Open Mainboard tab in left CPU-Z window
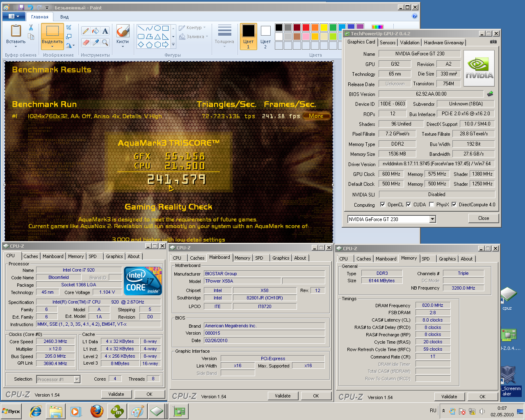 53,256
